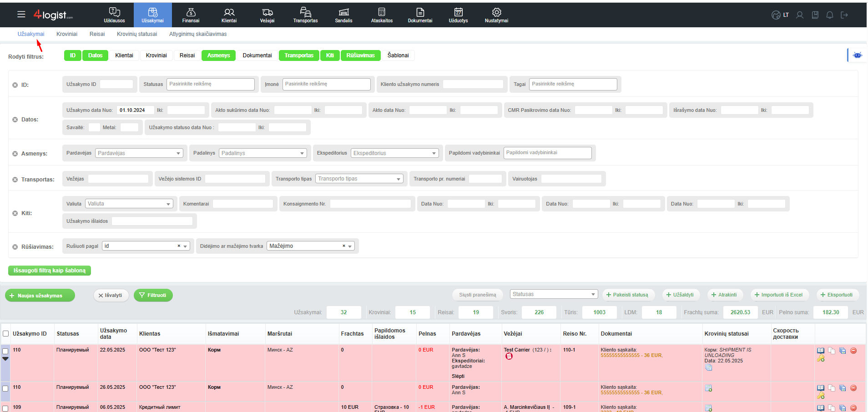This screenshot has height=412, width=868.
Task: Tick checkbox for order 109
Action: click(5, 408)
